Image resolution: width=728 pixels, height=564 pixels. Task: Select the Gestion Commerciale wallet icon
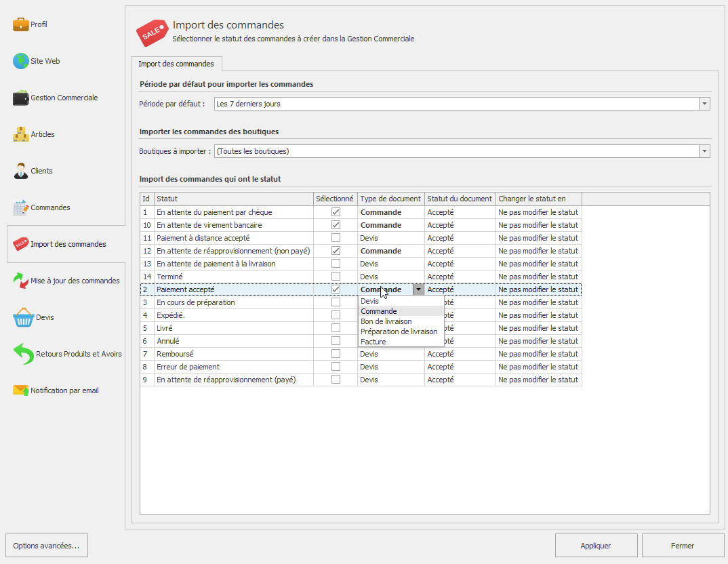[21, 98]
